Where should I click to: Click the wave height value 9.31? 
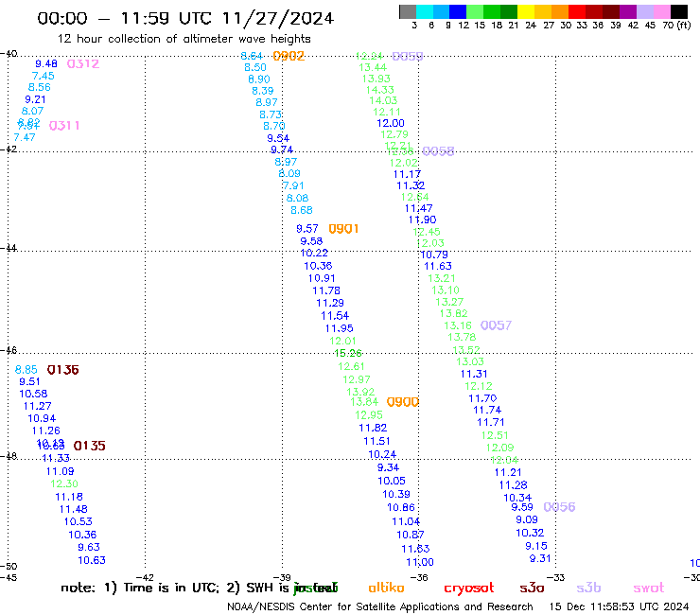[x=540, y=558]
